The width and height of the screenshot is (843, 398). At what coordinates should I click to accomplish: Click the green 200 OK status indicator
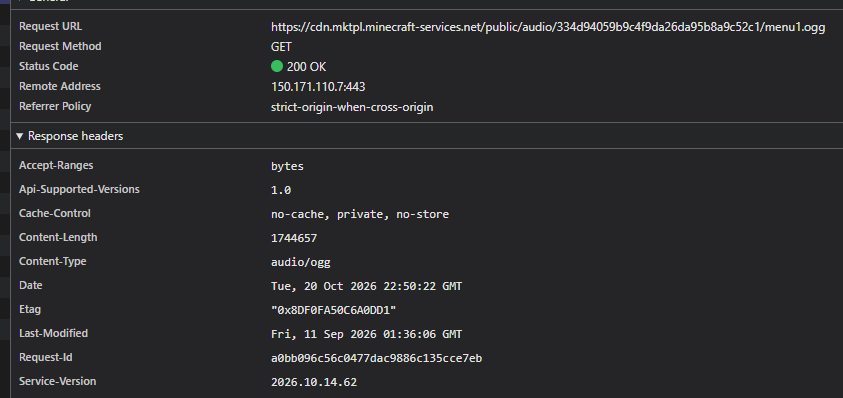(x=277, y=67)
